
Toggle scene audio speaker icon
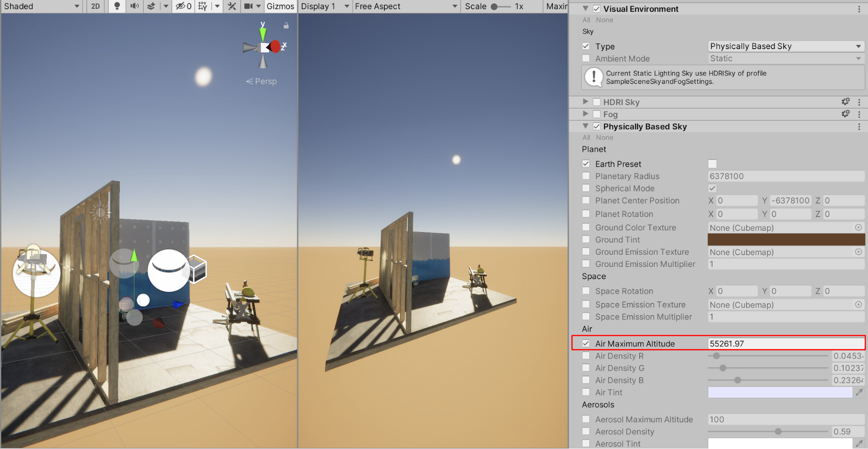click(x=135, y=6)
